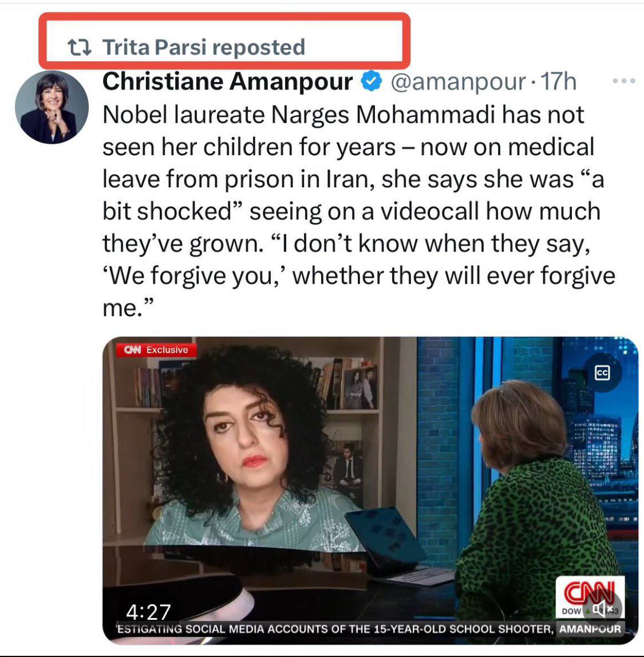
Task: Click the blue verified checkmark badge
Action: pyautogui.click(x=372, y=81)
